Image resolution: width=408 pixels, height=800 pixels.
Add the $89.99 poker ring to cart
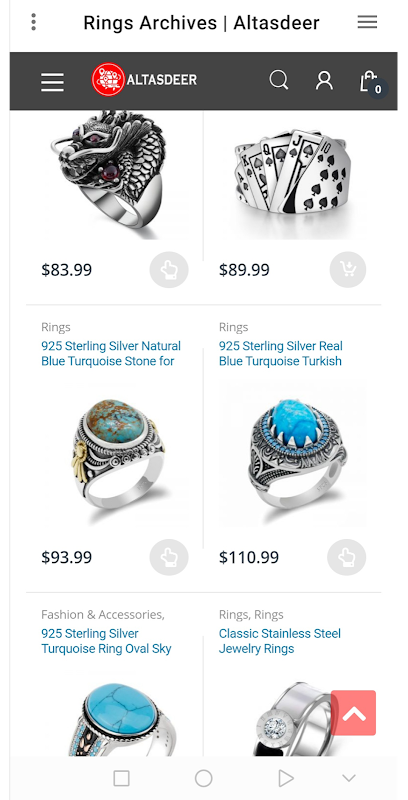[x=347, y=270]
